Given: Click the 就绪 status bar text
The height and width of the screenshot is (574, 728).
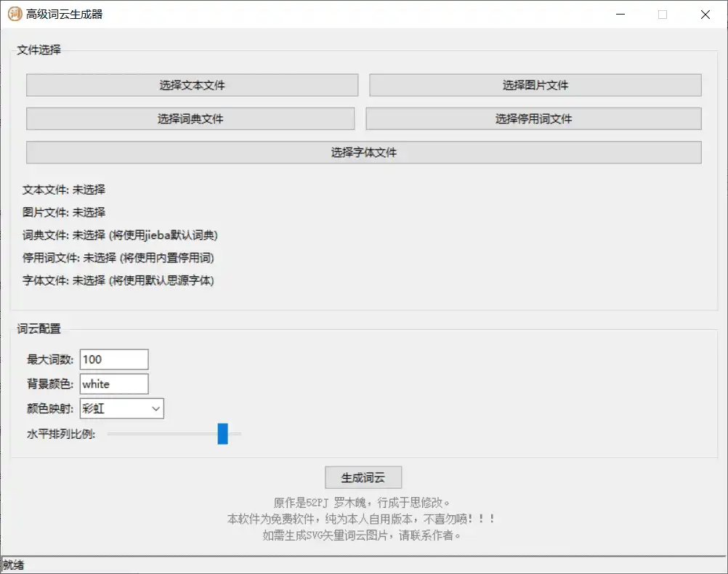Looking at the screenshot, I should pyautogui.click(x=14, y=565).
